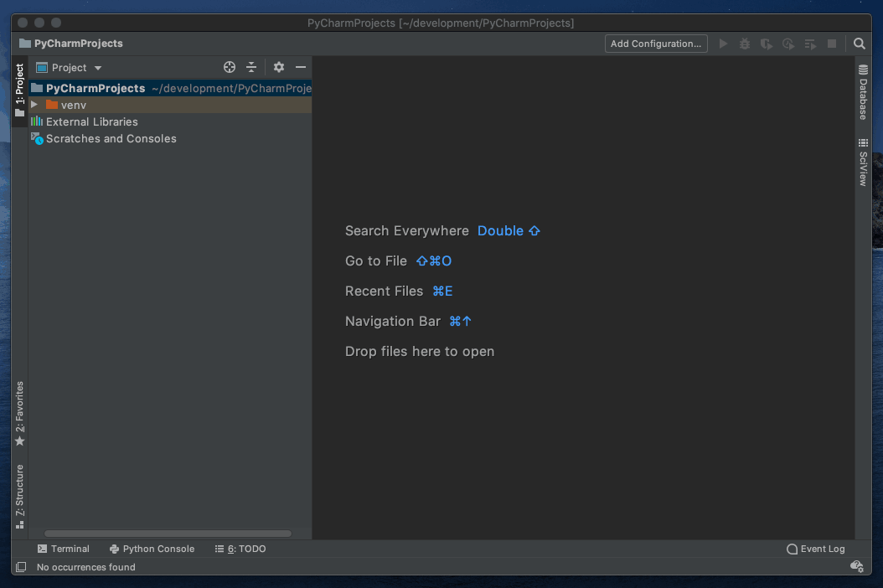Image resolution: width=883 pixels, height=588 pixels.
Task: Click the Stop square icon
Action: (x=832, y=44)
